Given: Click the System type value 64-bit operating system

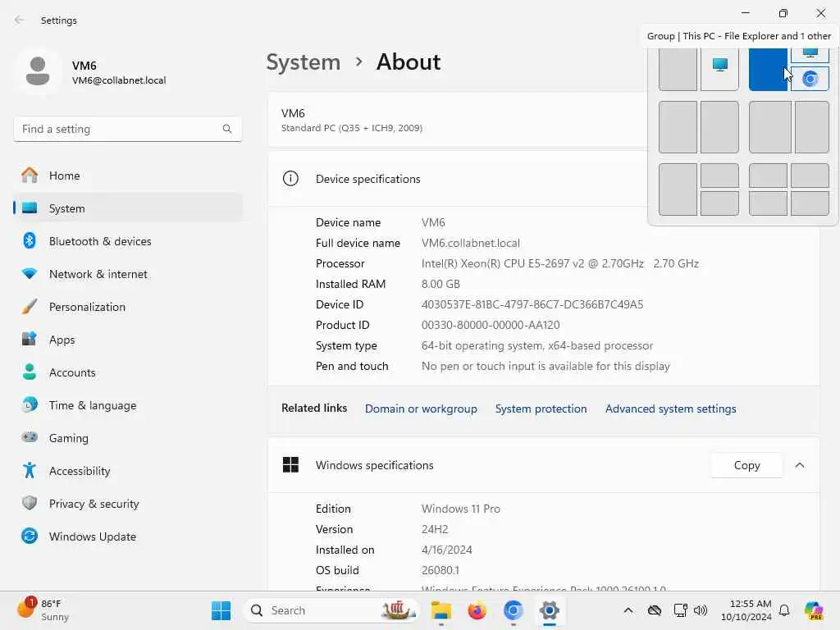Looking at the screenshot, I should tap(536, 346).
